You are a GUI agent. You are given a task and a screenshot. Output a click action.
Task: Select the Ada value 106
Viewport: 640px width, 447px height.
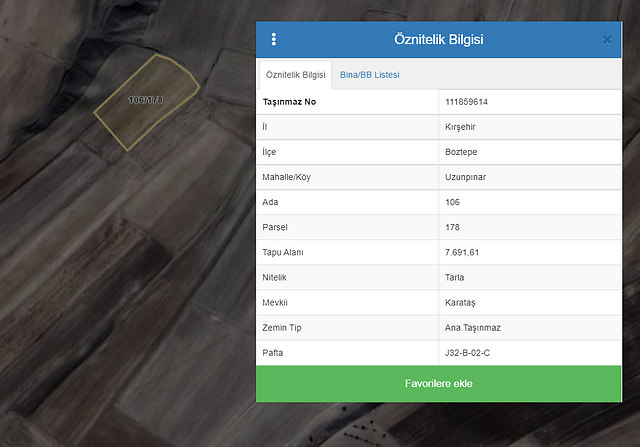pos(453,202)
